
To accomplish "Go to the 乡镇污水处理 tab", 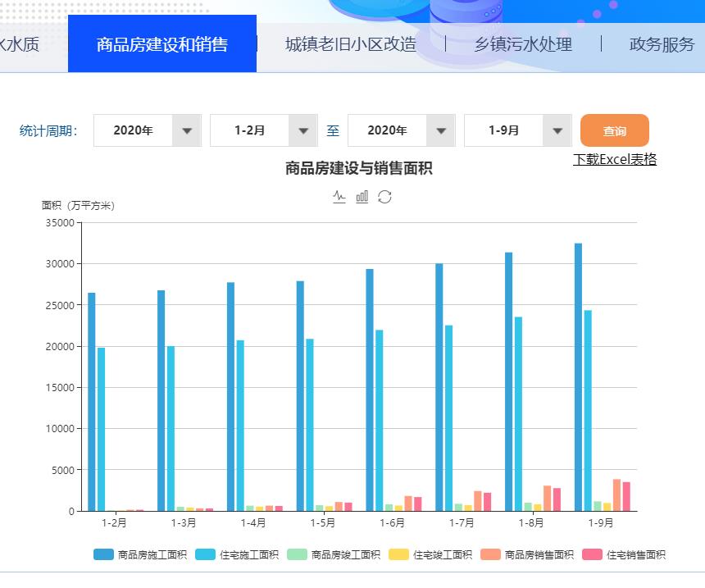I will pos(523,44).
